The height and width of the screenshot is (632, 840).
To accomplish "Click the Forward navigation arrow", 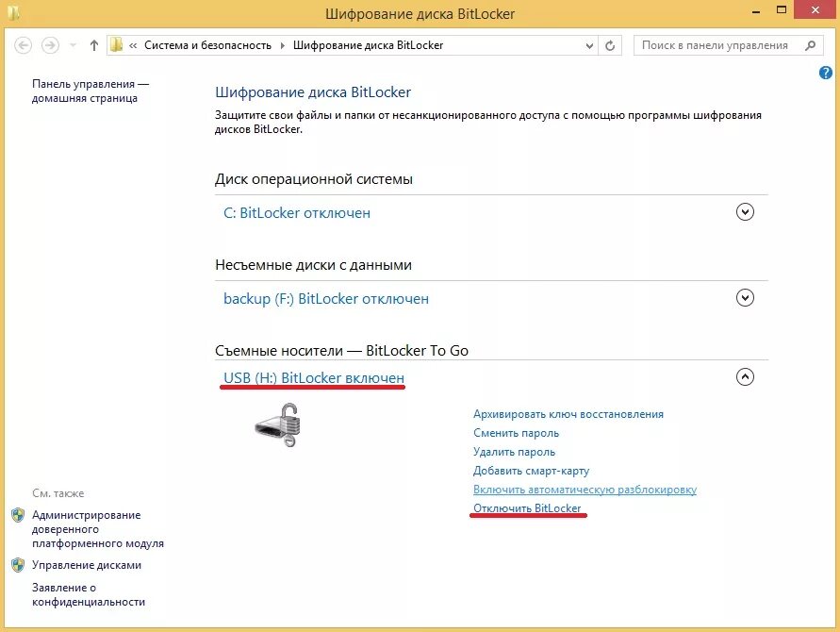I will [50, 45].
